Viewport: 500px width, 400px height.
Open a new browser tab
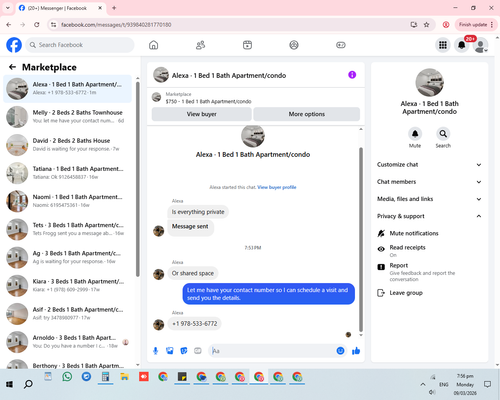click(x=114, y=8)
